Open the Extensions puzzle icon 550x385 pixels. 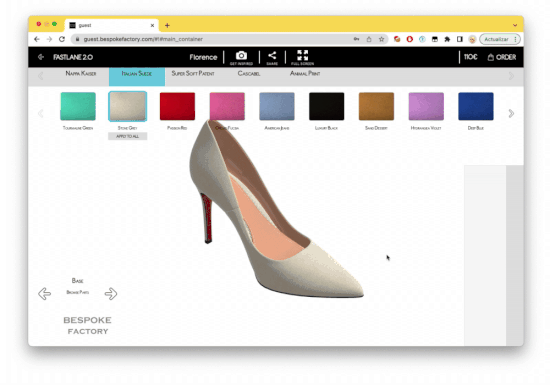pyautogui.click(x=447, y=39)
